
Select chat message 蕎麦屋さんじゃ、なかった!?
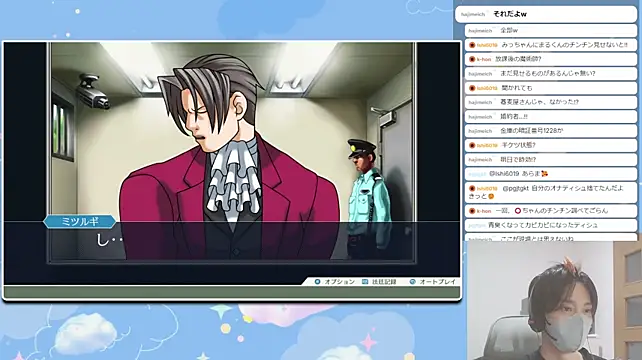pyautogui.click(x=551, y=102)
